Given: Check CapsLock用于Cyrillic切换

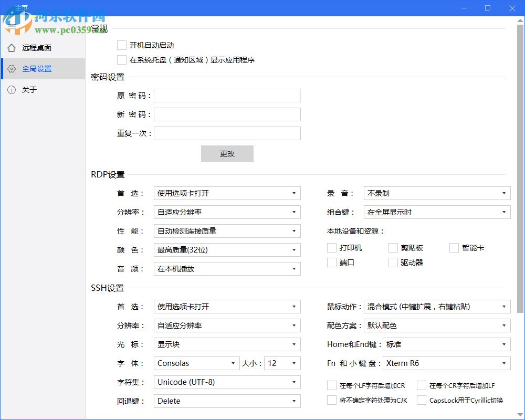Looking at the screenshot, I should 421,400.
